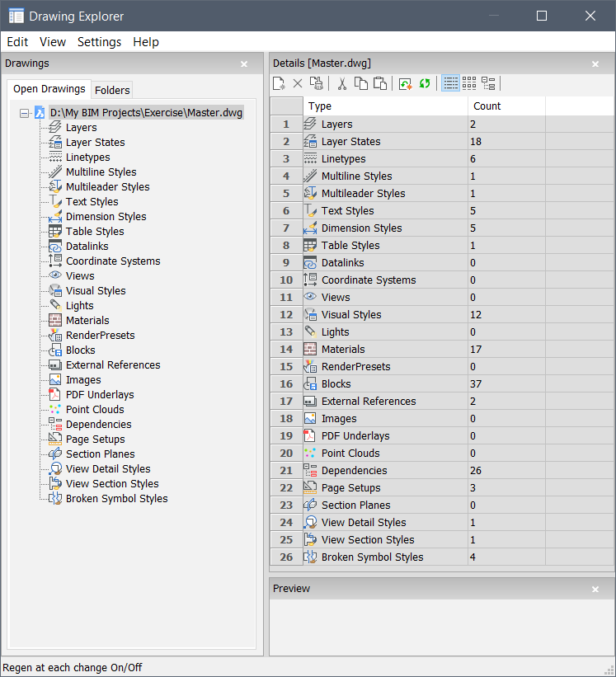
Task: Toggle the Regen at each change icon
Action: (405, 83)
